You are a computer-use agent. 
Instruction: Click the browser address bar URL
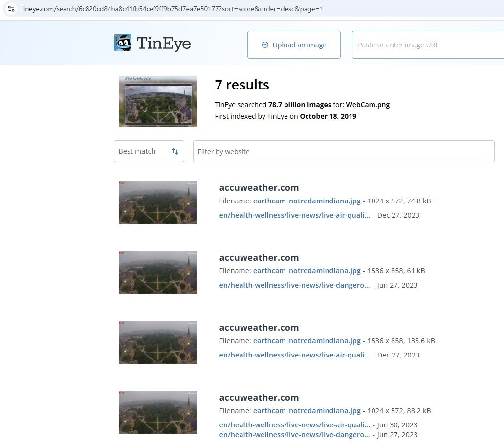(x=172, y=9)
